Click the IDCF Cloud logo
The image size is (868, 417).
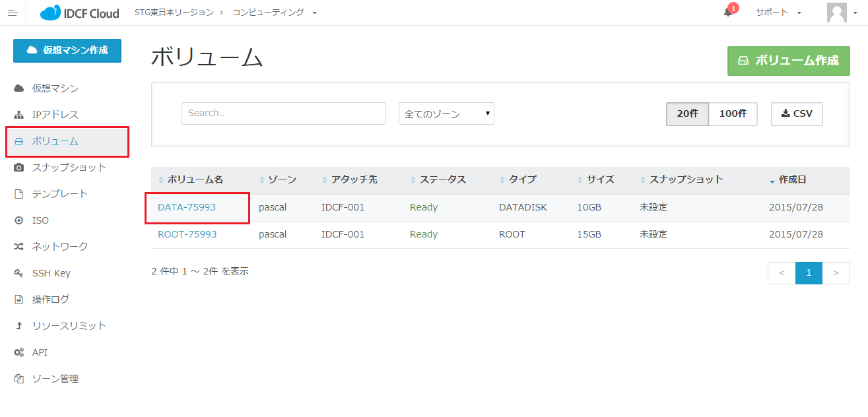click(x=80, y=13)
